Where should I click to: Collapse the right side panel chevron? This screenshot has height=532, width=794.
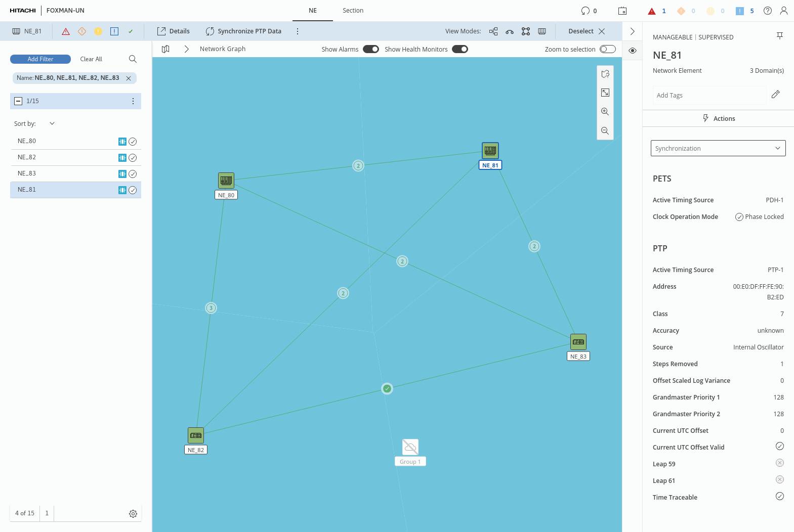632,31
